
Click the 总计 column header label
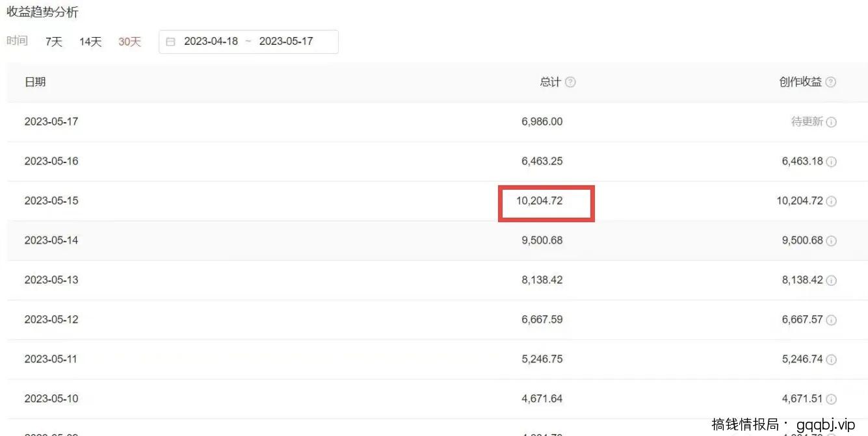tap(550, 82)
